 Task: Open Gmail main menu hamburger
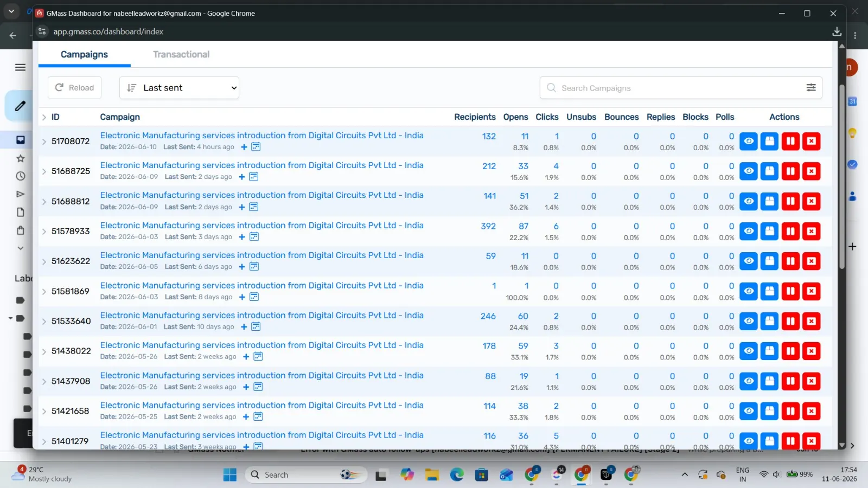click(x=20, y=67)
